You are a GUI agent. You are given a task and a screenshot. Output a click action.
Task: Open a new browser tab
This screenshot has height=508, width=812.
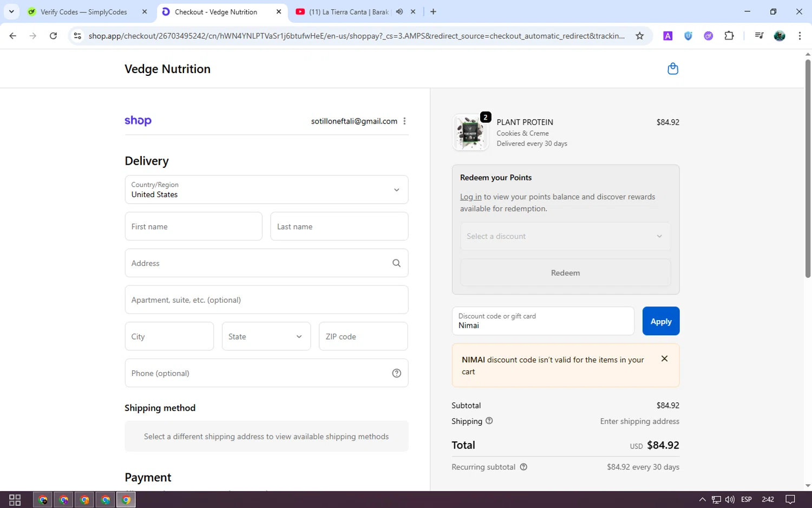coord(433,11)
